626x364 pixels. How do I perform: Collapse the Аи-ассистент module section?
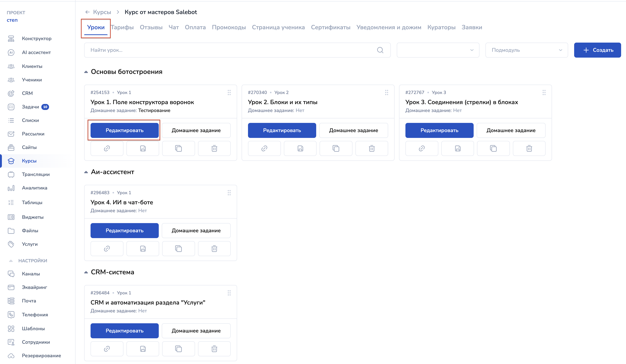[86, 172]
